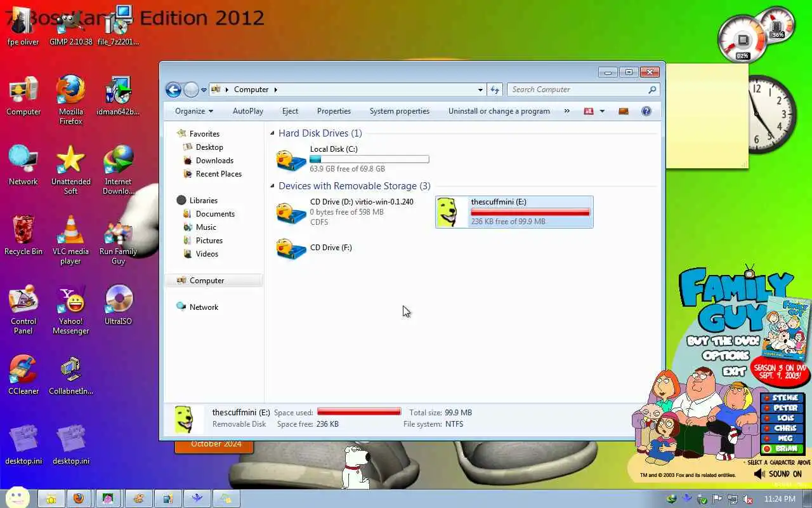Click Options in Family Guy widget
Viewport: 812px width, 508px height.
tap(726, 356)
